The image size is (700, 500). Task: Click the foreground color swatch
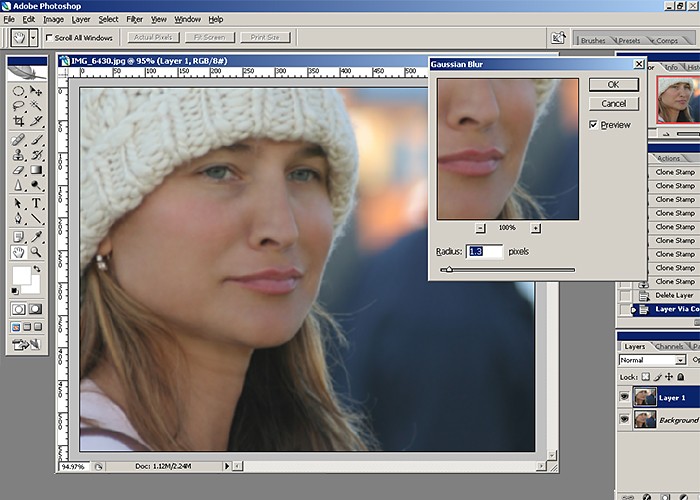coord(21,275)
